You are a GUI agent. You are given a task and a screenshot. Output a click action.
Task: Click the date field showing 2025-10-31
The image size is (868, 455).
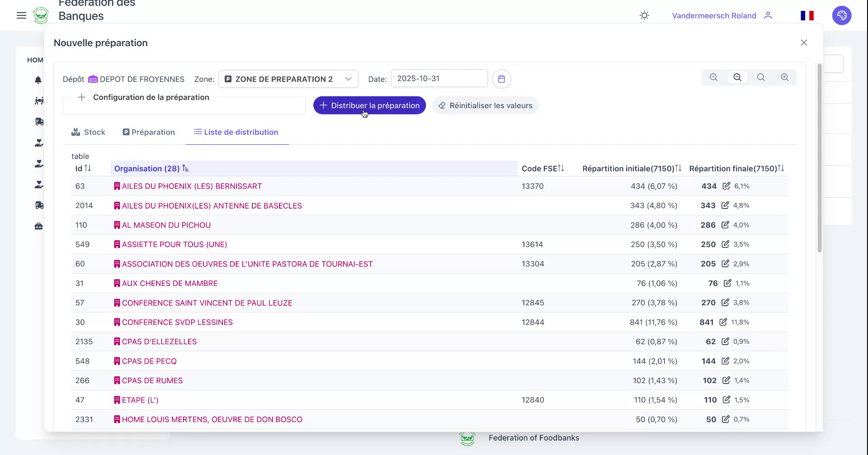[439, 78]
